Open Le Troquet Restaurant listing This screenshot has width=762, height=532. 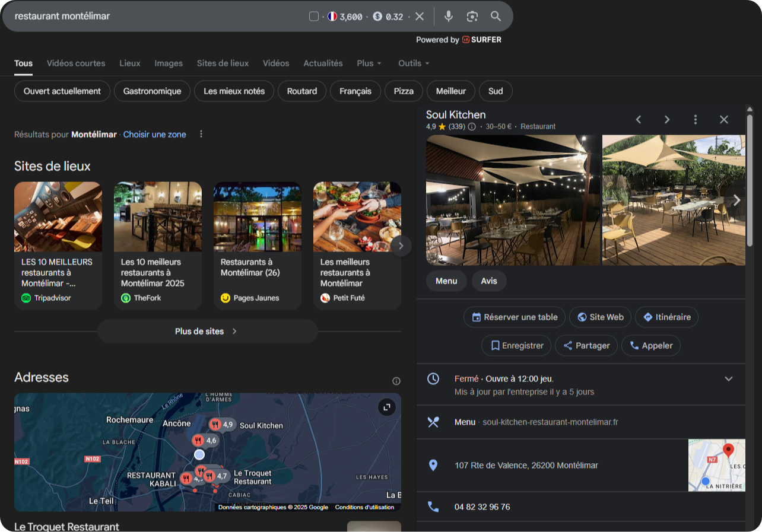click(66, 527)
